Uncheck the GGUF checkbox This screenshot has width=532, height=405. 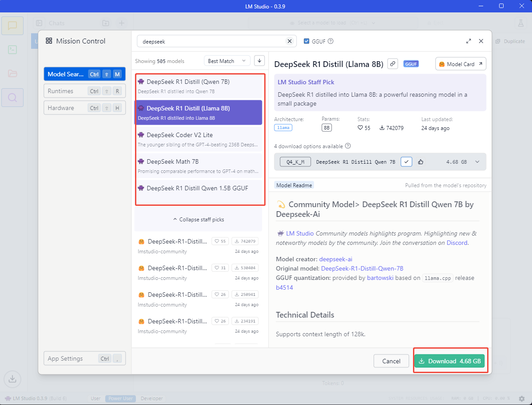click(306, 41)
